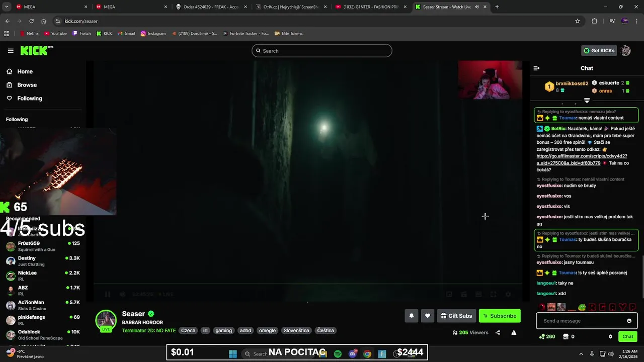
Task: Click the Gift Subs button
Action: (x=456, y=316)
